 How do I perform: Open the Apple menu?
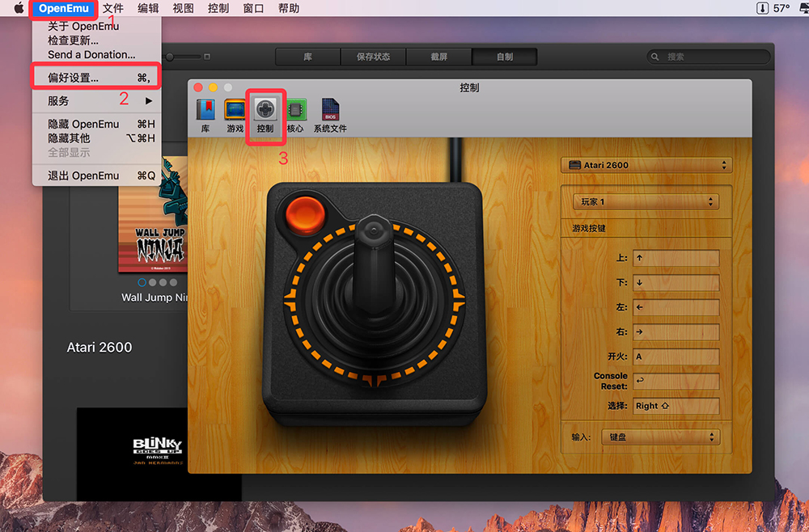[x=19, y=8]
